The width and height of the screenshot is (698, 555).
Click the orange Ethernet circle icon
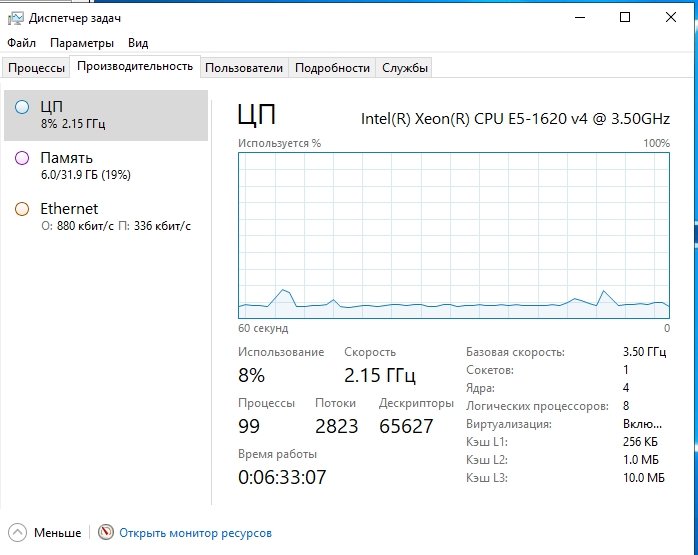[x=22, y=209]
